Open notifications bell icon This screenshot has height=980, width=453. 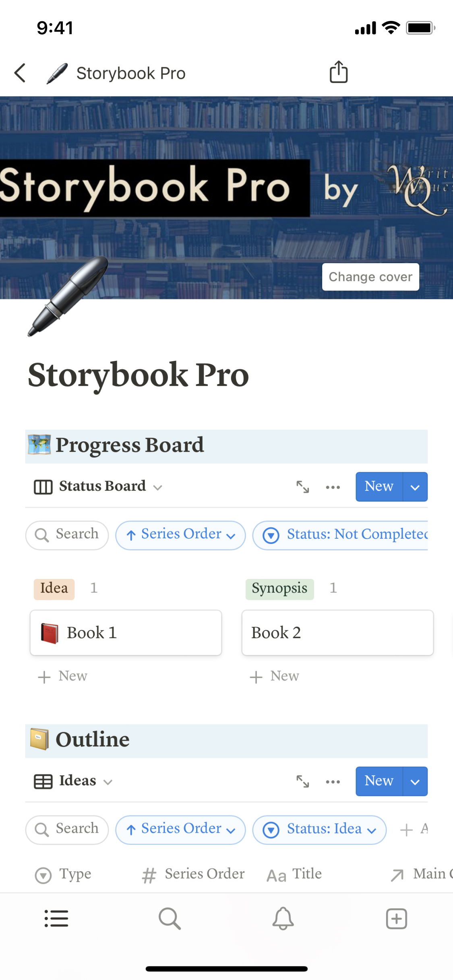(283, 918)
